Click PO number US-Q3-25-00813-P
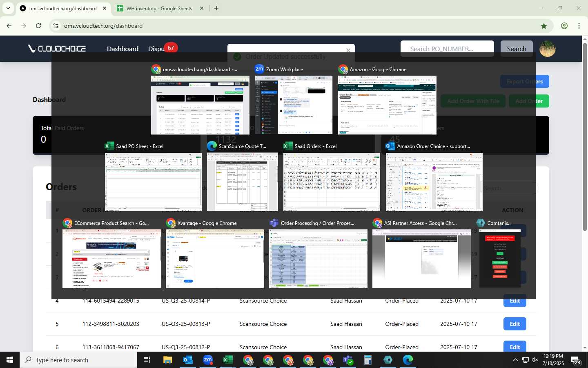Viewport: 588px width, 368px height. (186, 324)
